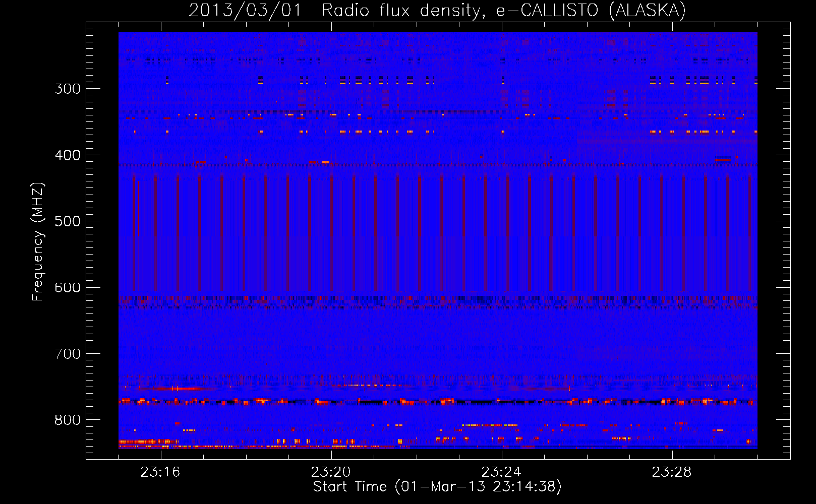This screenshot has height=504, width=816.
Task: Click the Start Time axis caption
Action: [437, 487]
